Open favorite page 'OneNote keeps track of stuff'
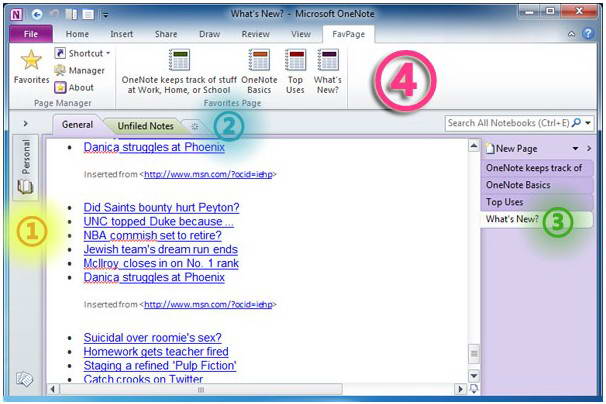This screenshot has height=404, width=606. pyautogui.click(x=179, y=72)
